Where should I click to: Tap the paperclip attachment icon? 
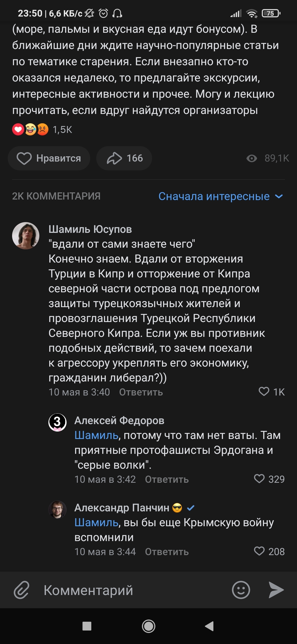click(21, 590)
